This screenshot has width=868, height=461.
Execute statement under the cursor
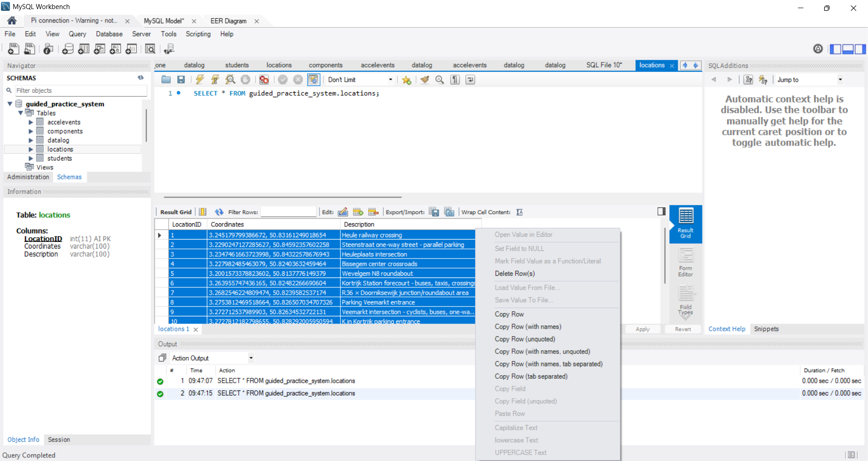(x=215, y=80)
